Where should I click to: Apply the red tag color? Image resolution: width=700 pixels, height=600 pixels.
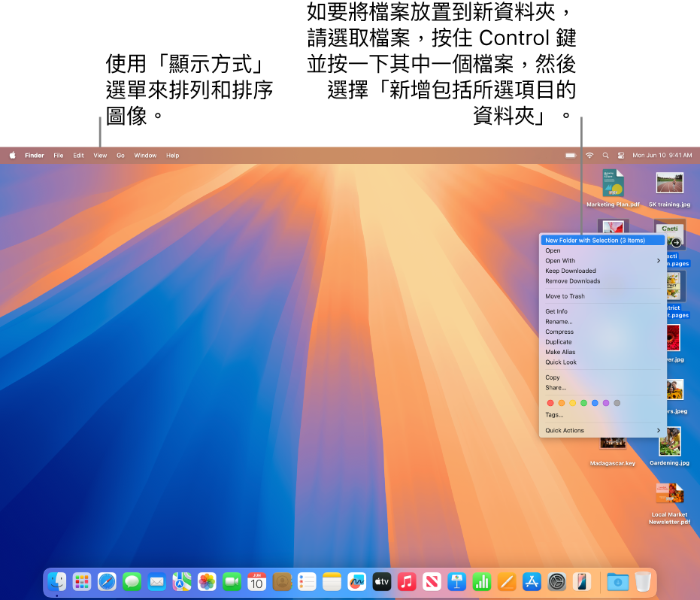pyautogui.click(x=550, y=403)
